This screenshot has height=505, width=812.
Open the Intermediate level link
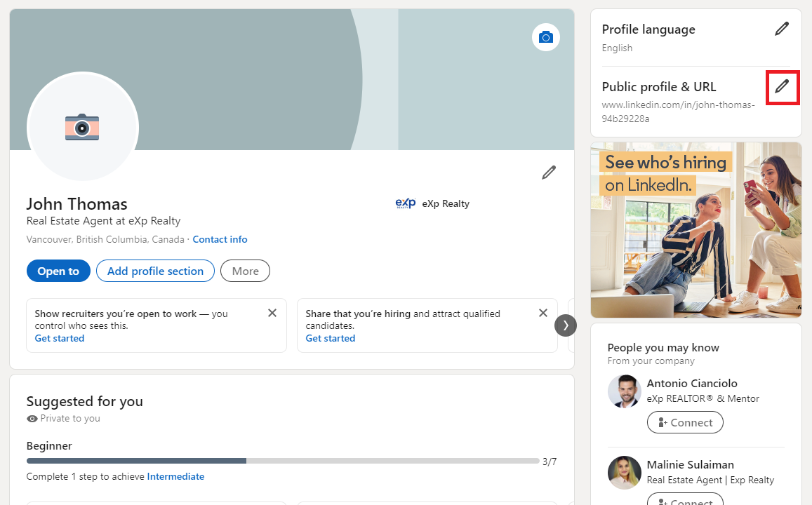coord(175,476)
